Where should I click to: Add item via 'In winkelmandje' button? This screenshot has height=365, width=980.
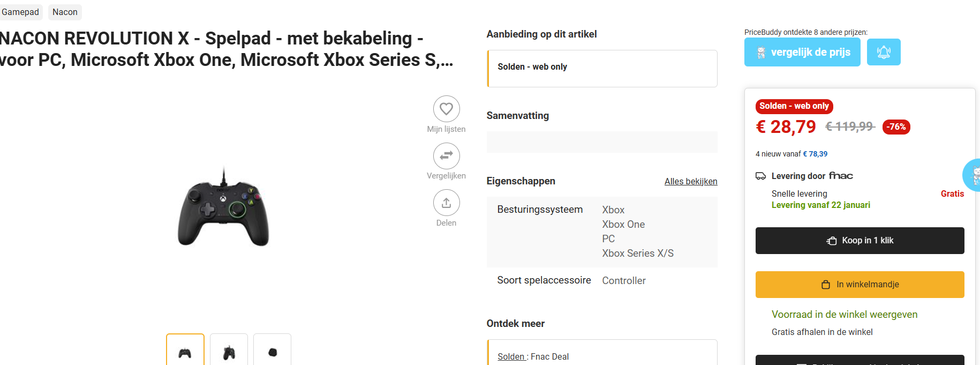coord(860,285)
